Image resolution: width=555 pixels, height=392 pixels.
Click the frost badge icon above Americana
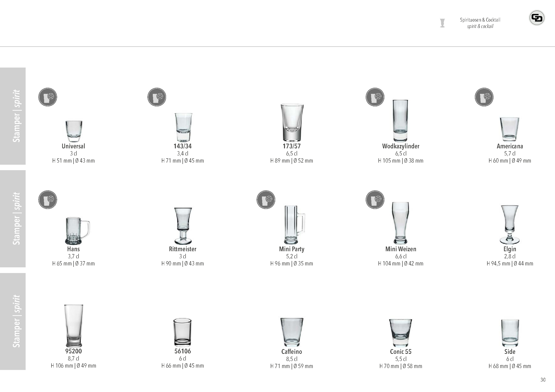pos(484,97)
